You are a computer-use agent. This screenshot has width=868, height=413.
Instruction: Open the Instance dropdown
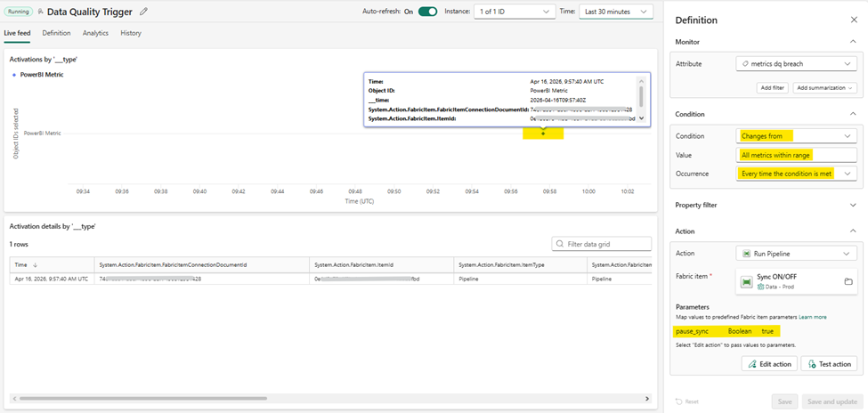[515, 12]
